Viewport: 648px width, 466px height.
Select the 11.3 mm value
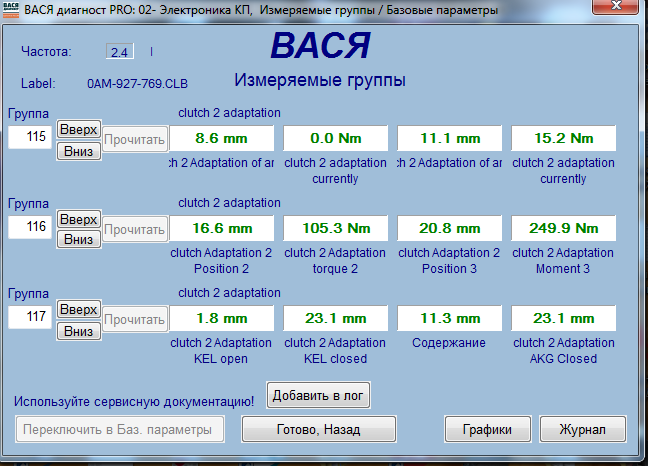pyautogui.click(x=450, y=318)
